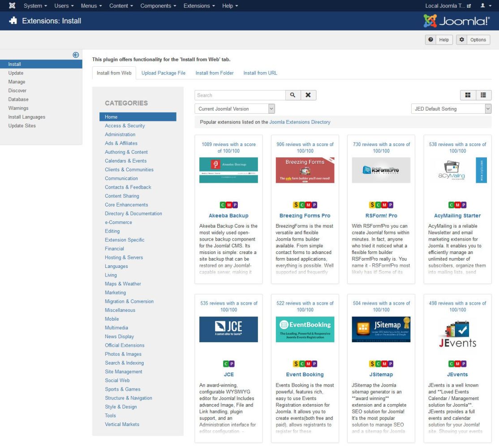
Task: Open the Event Booking title link
Action: (x=305, y=375)
